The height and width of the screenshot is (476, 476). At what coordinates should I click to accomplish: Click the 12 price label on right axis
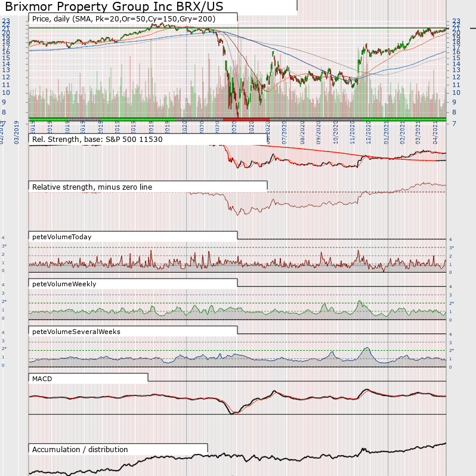tap(456, 77)
